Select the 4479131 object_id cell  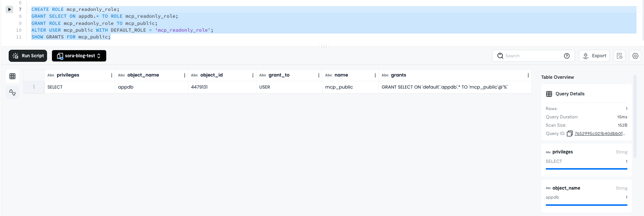pos(222,87)
